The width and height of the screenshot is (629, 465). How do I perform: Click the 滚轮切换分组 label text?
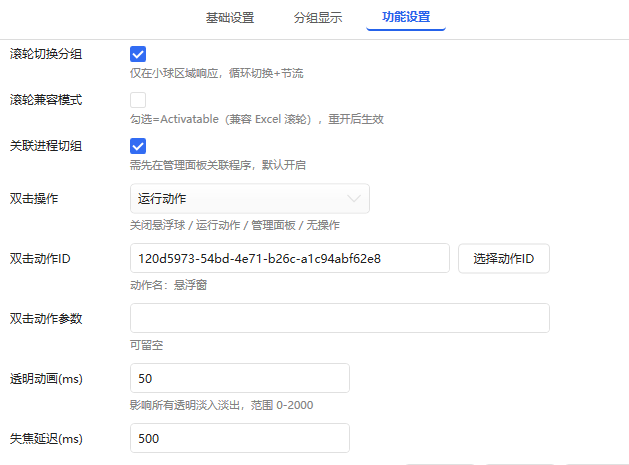point(46,54)
